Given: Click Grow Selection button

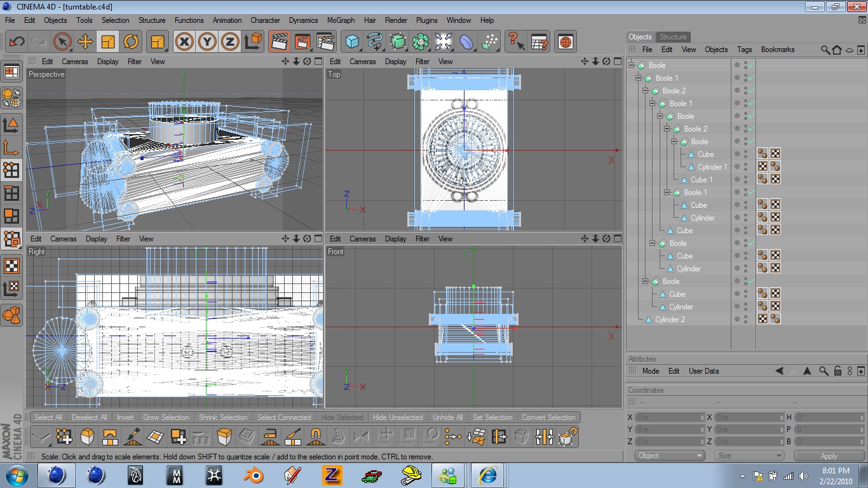Looking at the screenshot, I should click(x=166, y=417).
